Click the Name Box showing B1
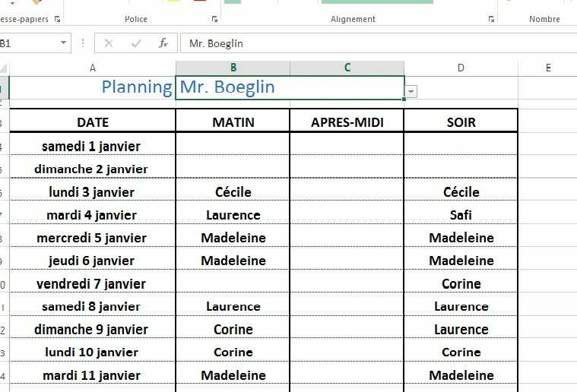The image size is (577, 392). [27, 44]
